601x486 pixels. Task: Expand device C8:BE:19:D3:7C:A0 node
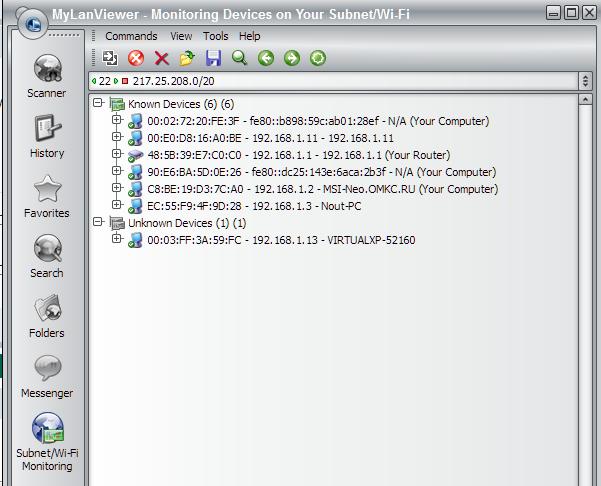(x=117, y=187)
